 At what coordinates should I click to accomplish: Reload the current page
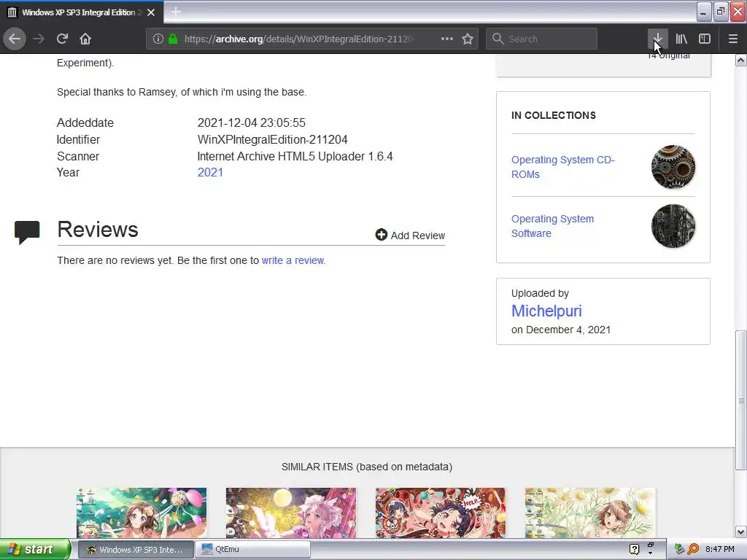pyautogui.click(x=62, y=39)
